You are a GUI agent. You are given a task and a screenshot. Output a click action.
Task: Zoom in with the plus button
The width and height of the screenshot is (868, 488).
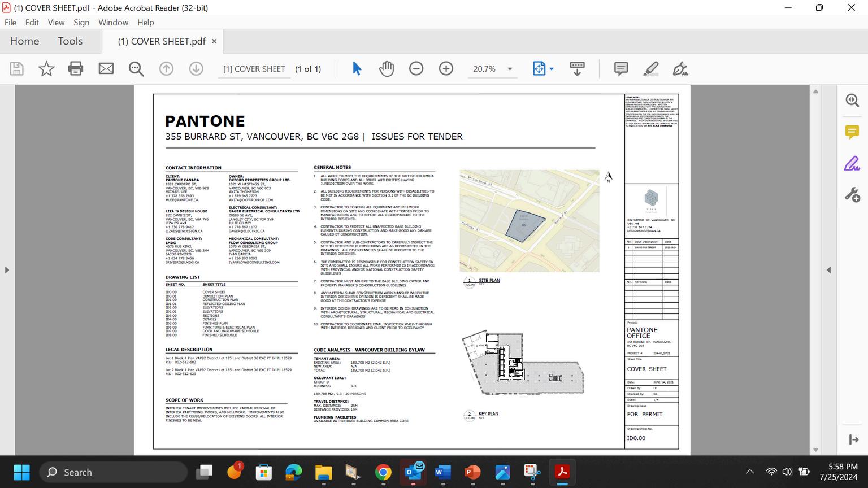(x=446, y=69)
